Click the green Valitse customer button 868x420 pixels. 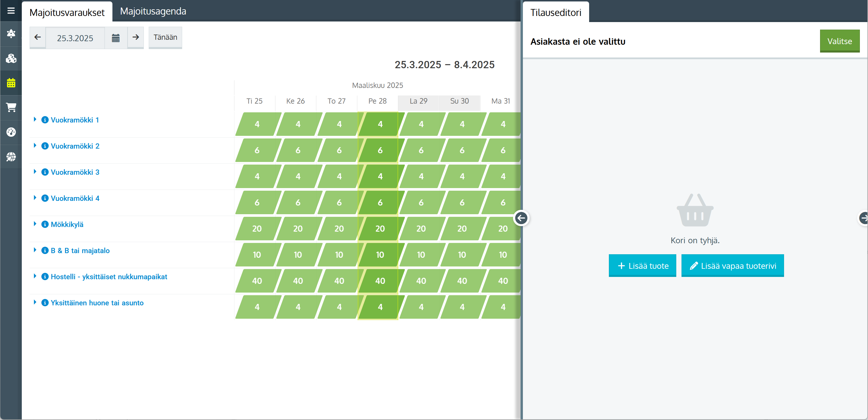click(839, 41)
